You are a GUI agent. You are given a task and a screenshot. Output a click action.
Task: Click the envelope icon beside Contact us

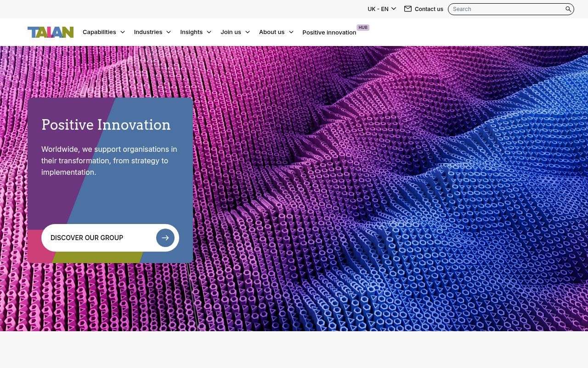click(408, 9)
